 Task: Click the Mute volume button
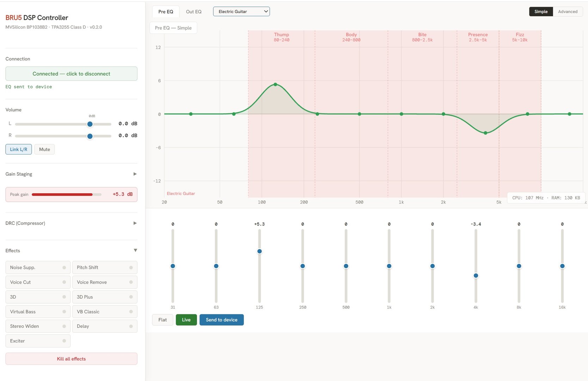(x=44, y=149)
